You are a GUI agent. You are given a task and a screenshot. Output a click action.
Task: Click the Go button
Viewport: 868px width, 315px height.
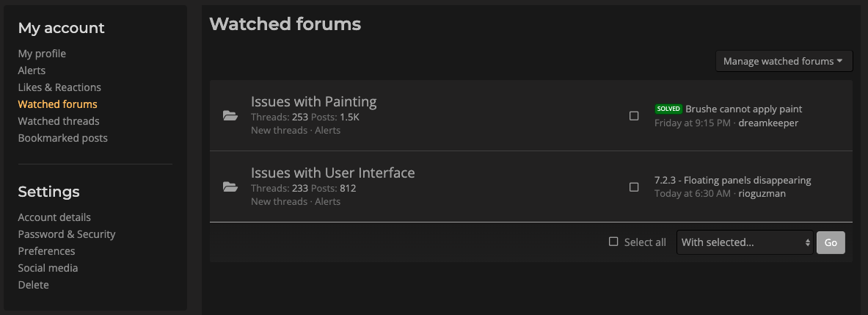831,242
